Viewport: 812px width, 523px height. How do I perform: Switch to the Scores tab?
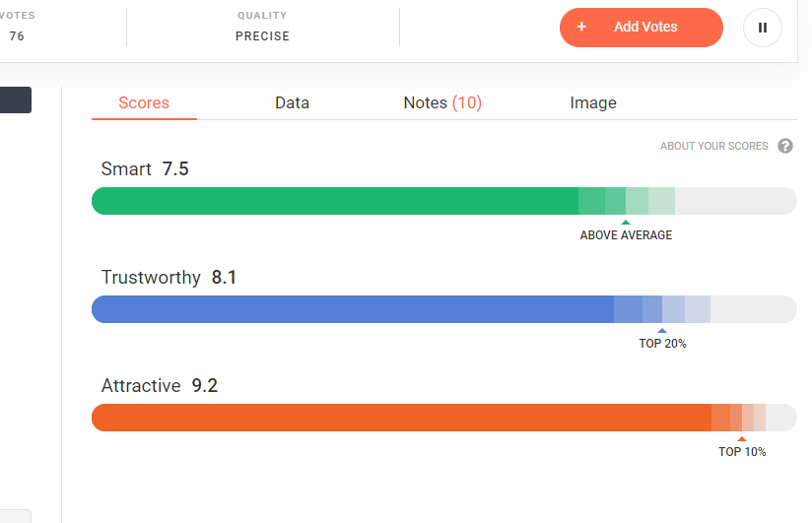(144, 103)
